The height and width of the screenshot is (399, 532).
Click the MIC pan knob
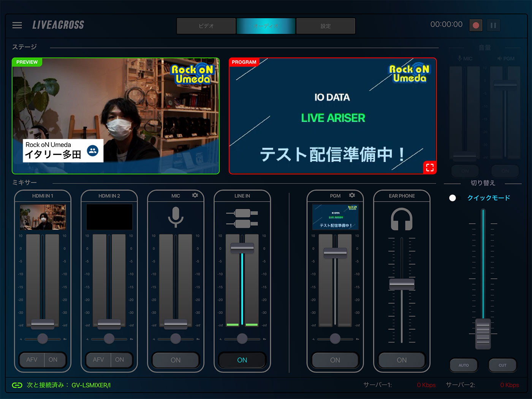176,339
